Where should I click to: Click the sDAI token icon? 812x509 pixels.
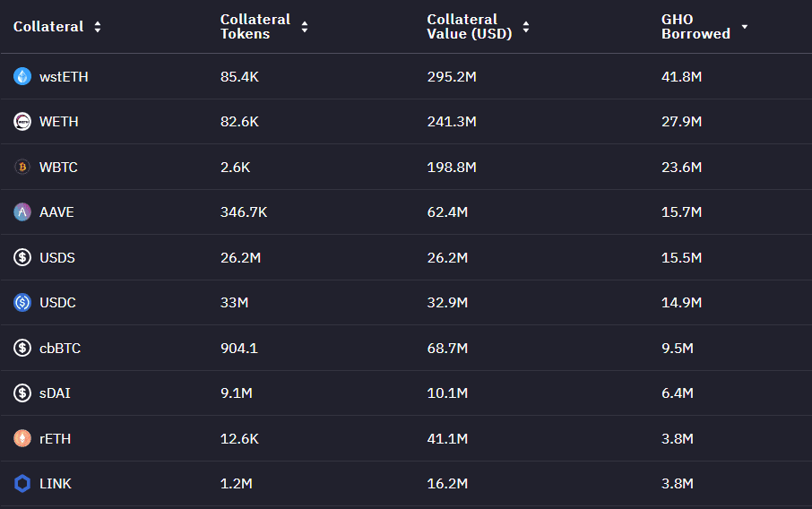pos(22,393)
